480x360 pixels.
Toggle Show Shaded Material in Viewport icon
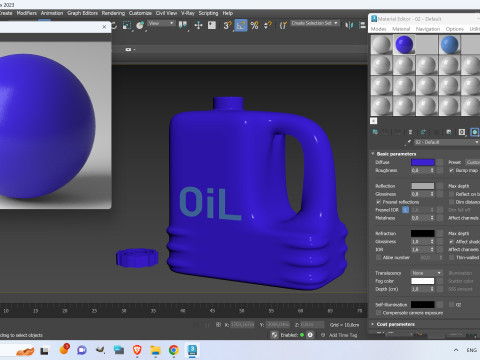474,132
